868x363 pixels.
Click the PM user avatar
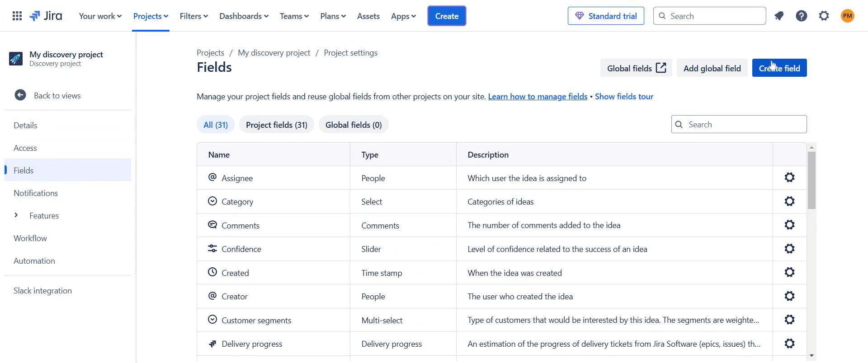[848, 16]
